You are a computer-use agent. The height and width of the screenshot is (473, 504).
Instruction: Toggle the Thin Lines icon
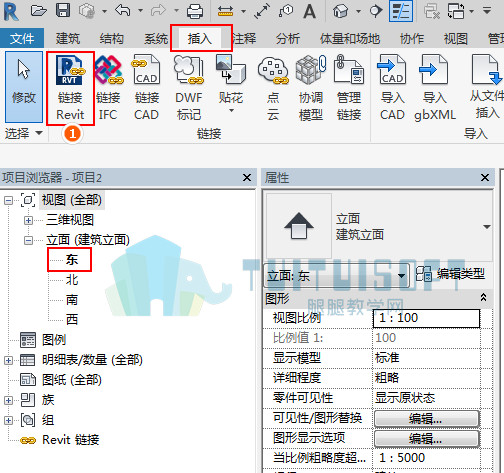pos(401,11)
